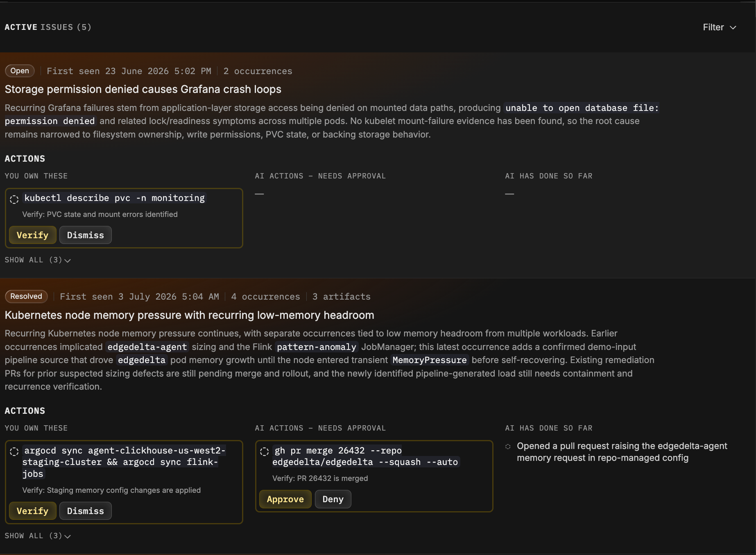Select the Active Issues (5) heading
This screenshot has height=555, width=756.
(48, 27)
